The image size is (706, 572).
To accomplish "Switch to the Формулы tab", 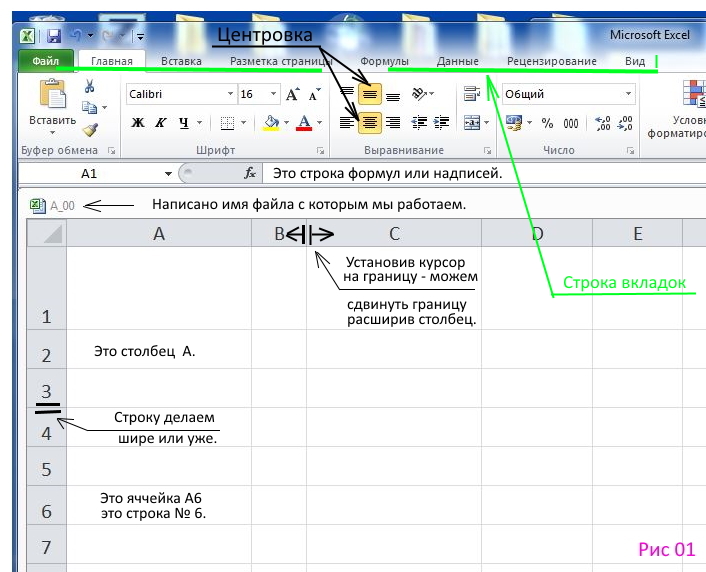I will tap(384, 62).
